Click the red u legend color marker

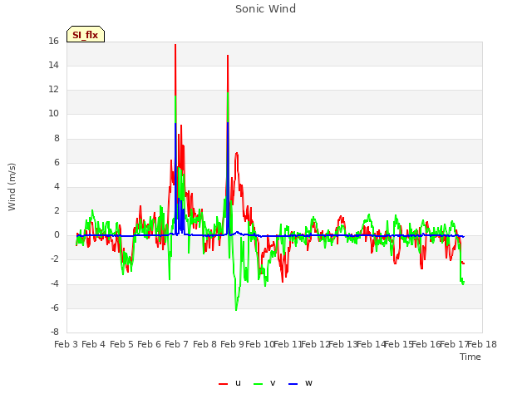(224, 384)
